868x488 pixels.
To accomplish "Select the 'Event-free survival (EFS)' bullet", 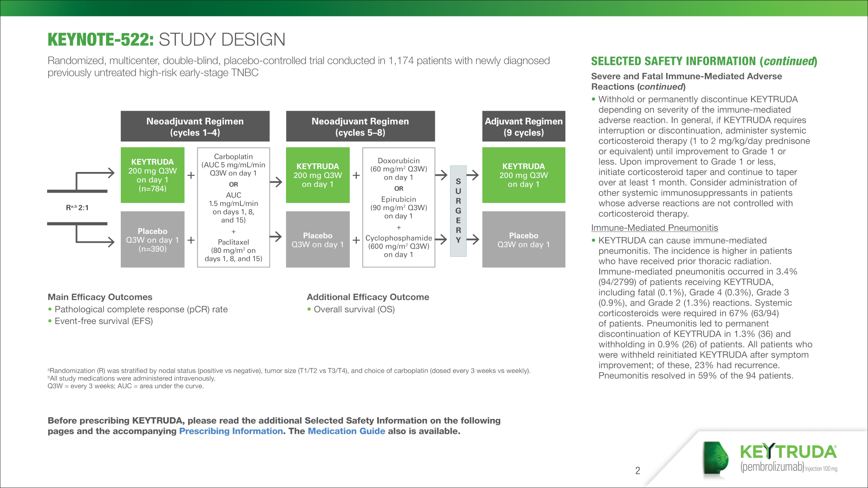I will (x=104, y=321).
